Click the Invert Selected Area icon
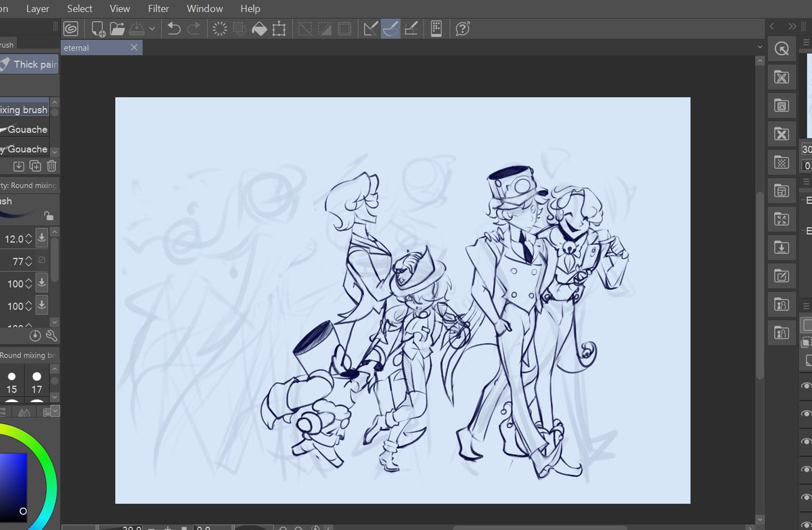 coord(325,28)
